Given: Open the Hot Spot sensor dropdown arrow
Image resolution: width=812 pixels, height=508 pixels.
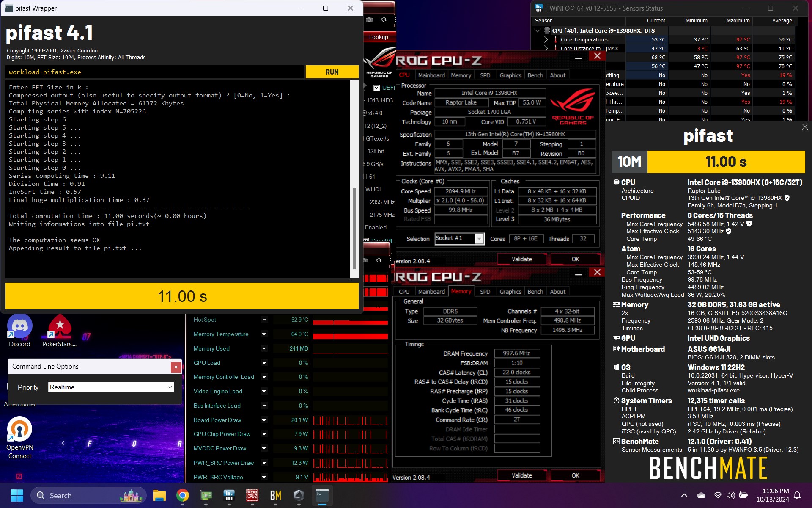Looking at the screenshot, I should (264, 320).
